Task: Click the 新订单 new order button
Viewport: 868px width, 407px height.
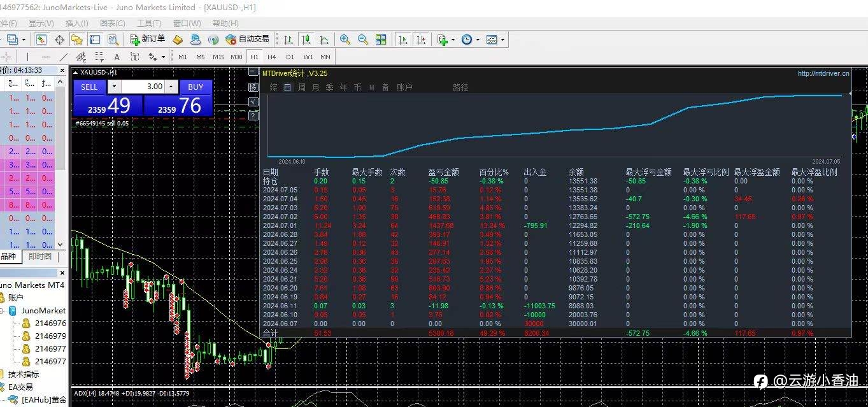Action: [147, 39]
